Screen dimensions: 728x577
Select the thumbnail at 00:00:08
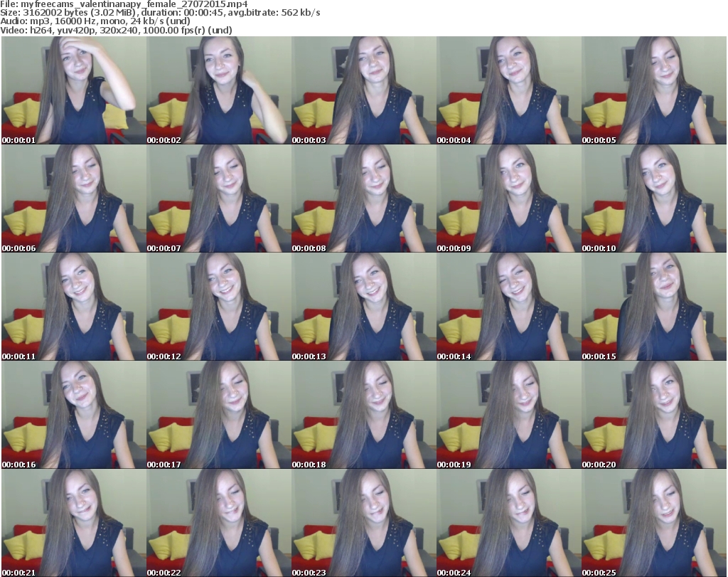tap(363, 198)
